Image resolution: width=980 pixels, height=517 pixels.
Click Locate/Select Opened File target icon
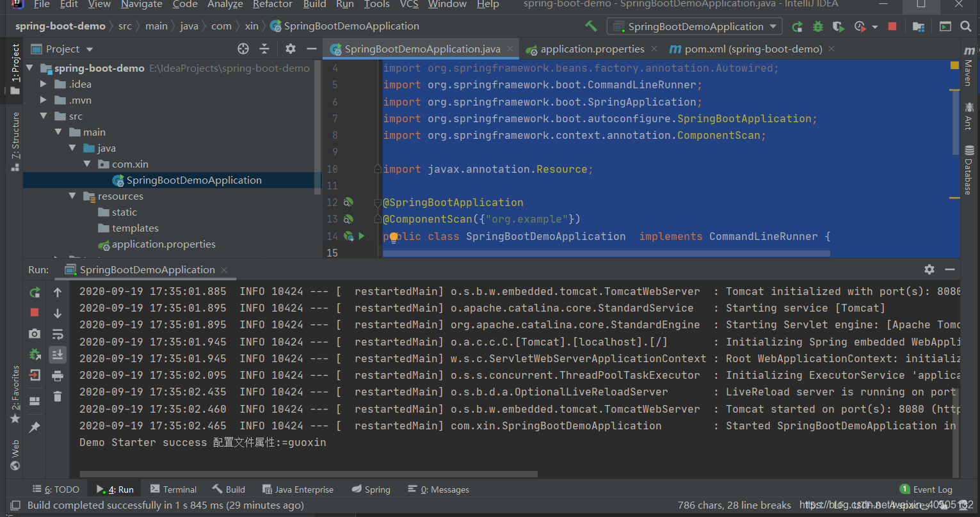(243, 49)
